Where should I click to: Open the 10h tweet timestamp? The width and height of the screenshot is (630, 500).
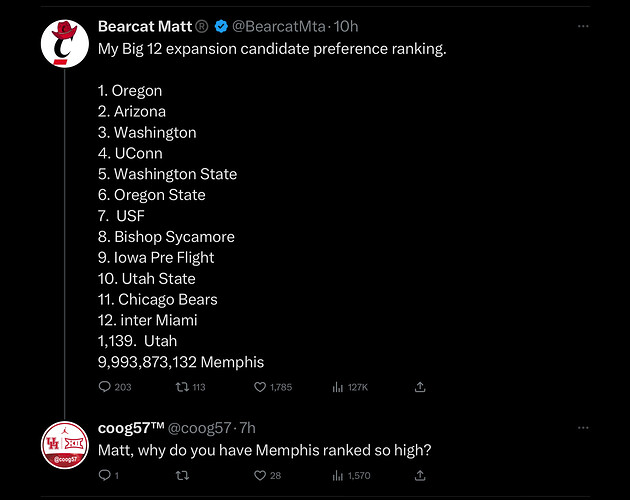click(346, 26)
